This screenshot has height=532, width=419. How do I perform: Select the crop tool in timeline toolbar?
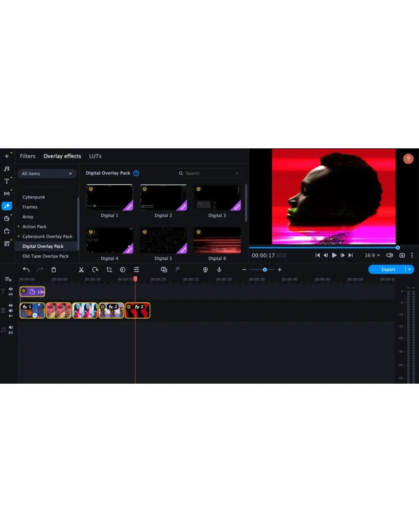(x=109, y=269)
